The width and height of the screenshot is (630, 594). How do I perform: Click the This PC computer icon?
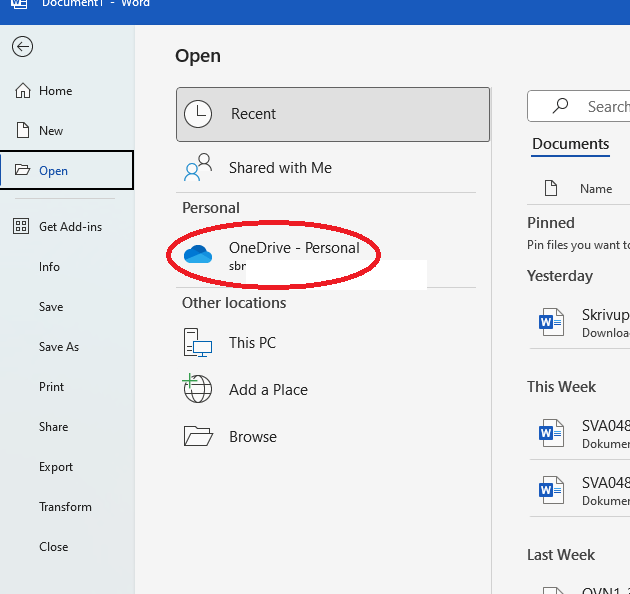[x=198, y=342]
